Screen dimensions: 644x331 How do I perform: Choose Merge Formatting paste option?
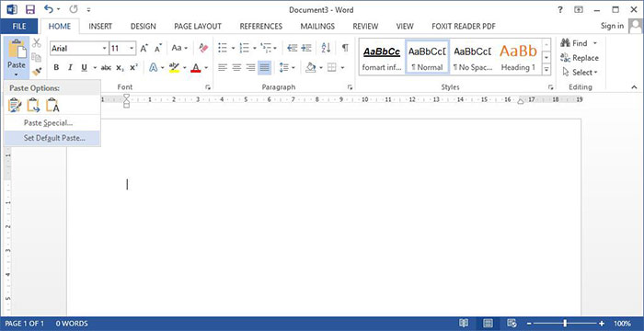(33, 106)
